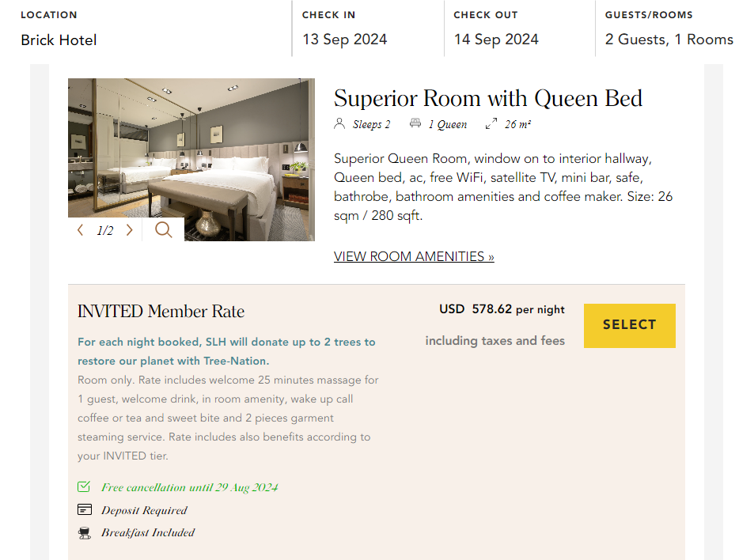Click the photo zoom magnifier icon

[164, 229]
